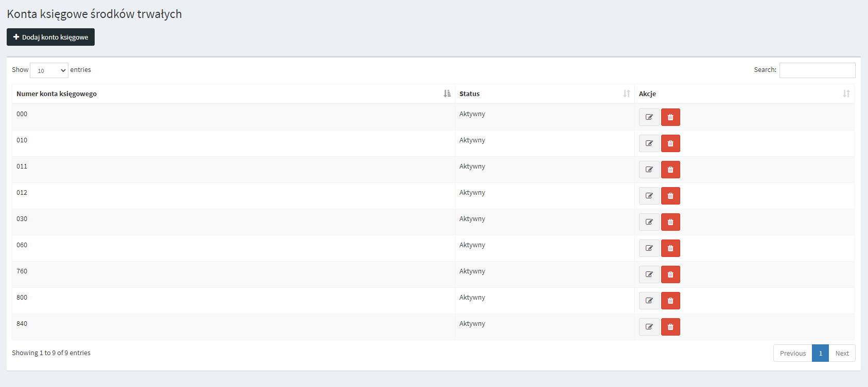This screenshot has height=387, width=868.
Task: Delete account 800 with red trash button
Action: pyautogui.click(x=670, y=301)
